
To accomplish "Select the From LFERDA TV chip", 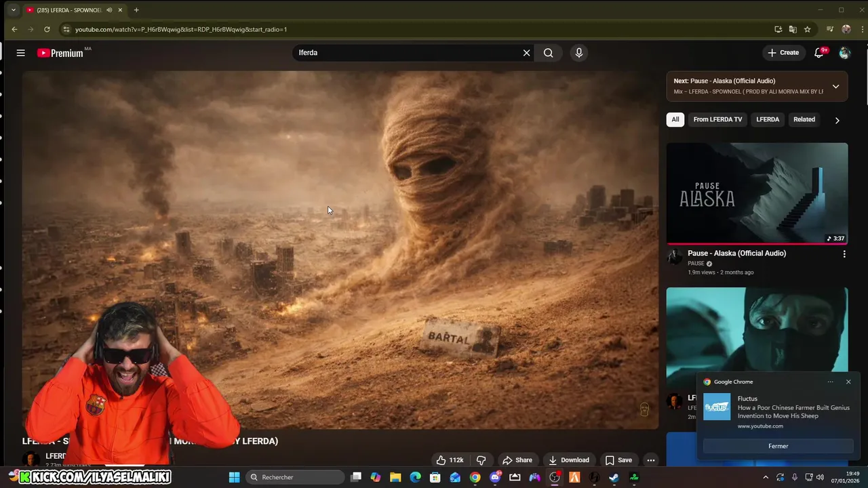I will [717, 119].
